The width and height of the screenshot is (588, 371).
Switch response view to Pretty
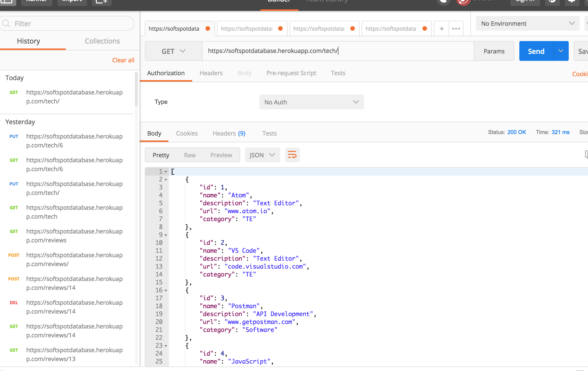pos(161,155)
